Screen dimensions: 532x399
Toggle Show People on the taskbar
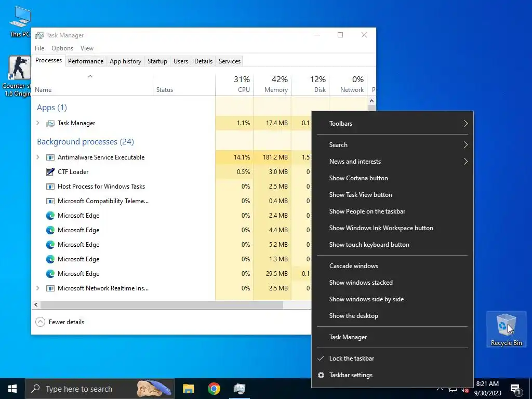pos(393,211)
